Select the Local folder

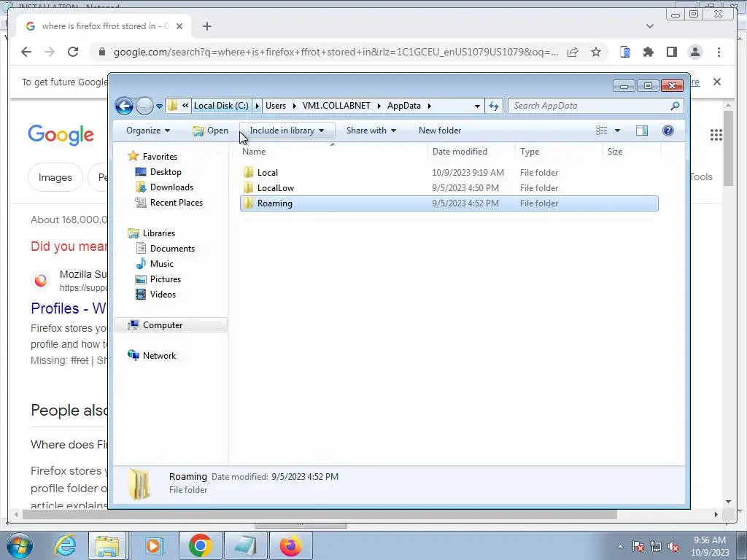(449, 172)
